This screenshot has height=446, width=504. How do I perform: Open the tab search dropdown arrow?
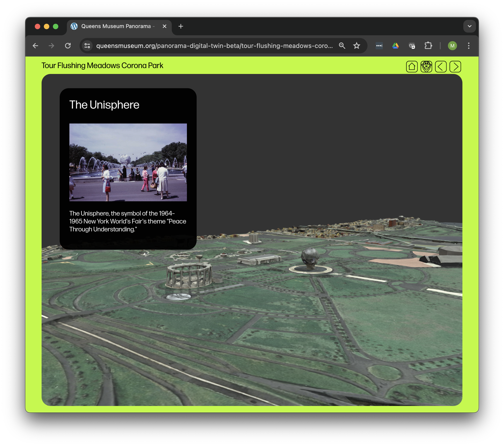[x=469, y=26]
